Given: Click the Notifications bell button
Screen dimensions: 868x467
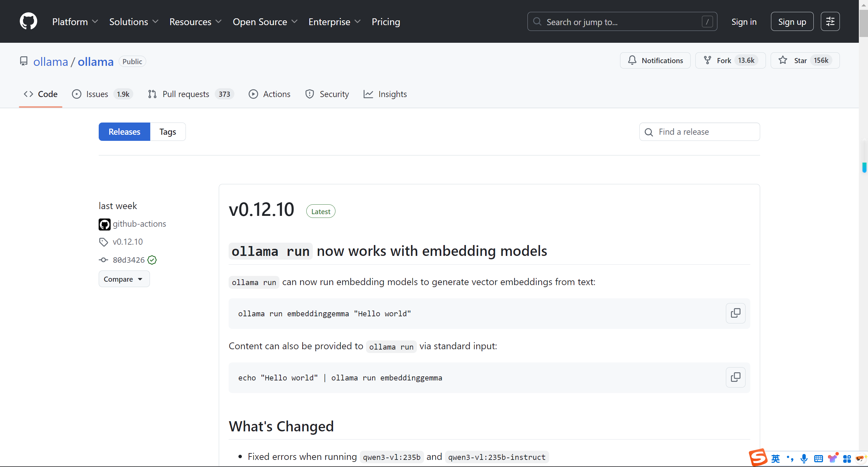Looking at the screenshot, I should (655, 60).
